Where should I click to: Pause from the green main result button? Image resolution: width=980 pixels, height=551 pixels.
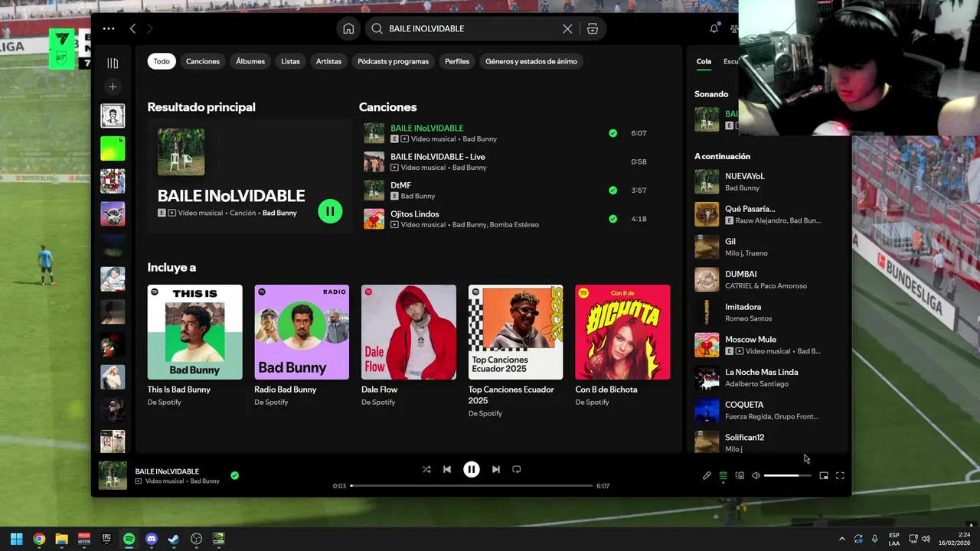pos(330,210)
